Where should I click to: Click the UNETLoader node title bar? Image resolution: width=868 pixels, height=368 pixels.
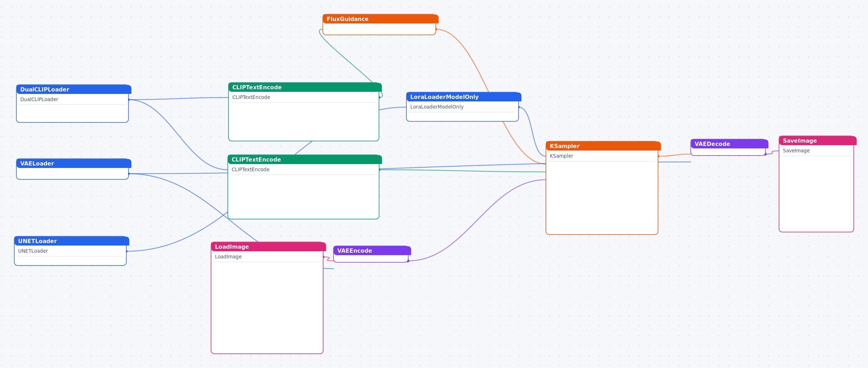[72, 241]
